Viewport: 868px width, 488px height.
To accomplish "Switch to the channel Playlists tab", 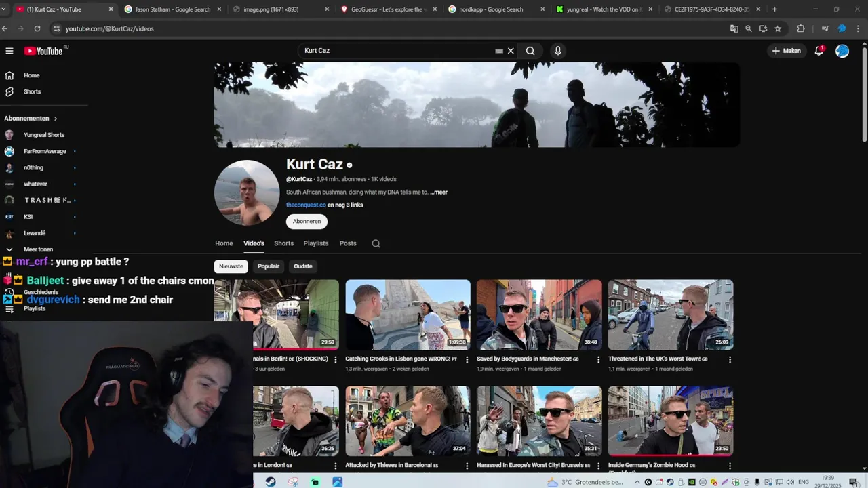I will click(316, 243).
